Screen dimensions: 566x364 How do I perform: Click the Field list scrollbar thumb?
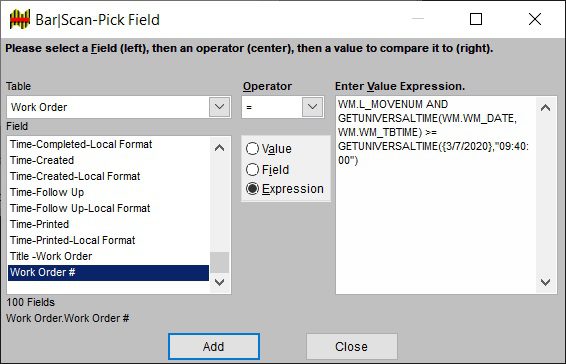pos(219,263)
